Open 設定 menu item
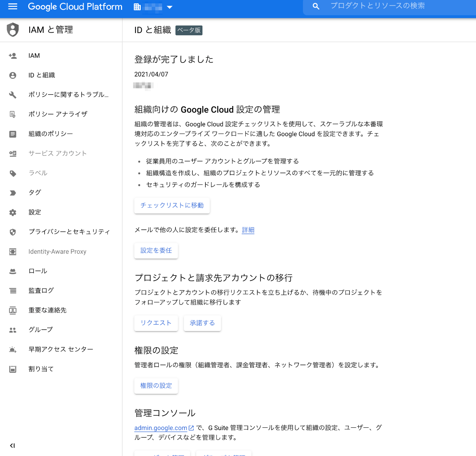The height and width of the screenshot is (456, 476). [x=61, y=212]
